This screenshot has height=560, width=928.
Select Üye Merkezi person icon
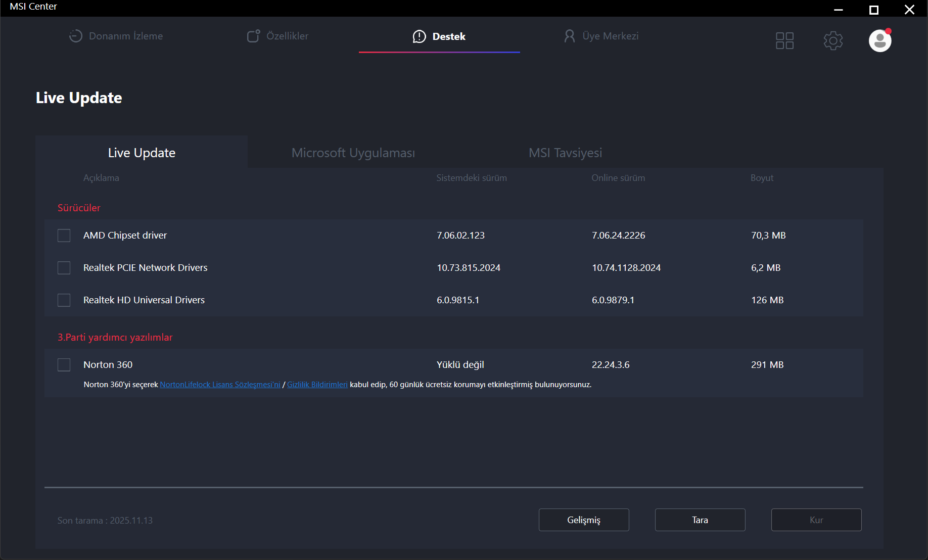click(569, 36)
